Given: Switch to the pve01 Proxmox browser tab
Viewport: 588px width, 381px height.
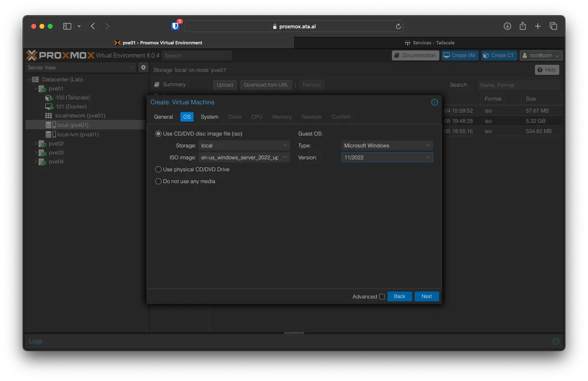Looking at the screenshot, I should [x=158, y=43].
